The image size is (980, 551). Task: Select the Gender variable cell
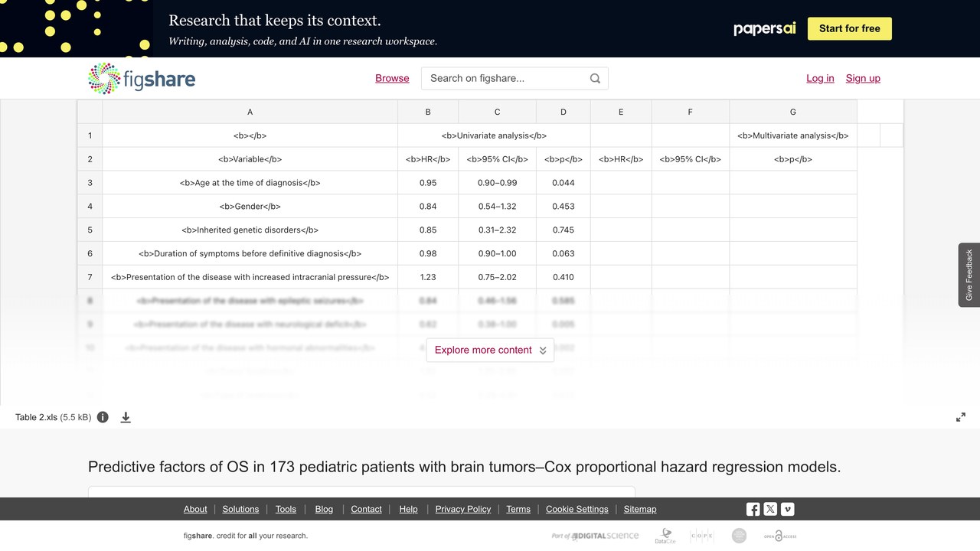pos(250,207)
